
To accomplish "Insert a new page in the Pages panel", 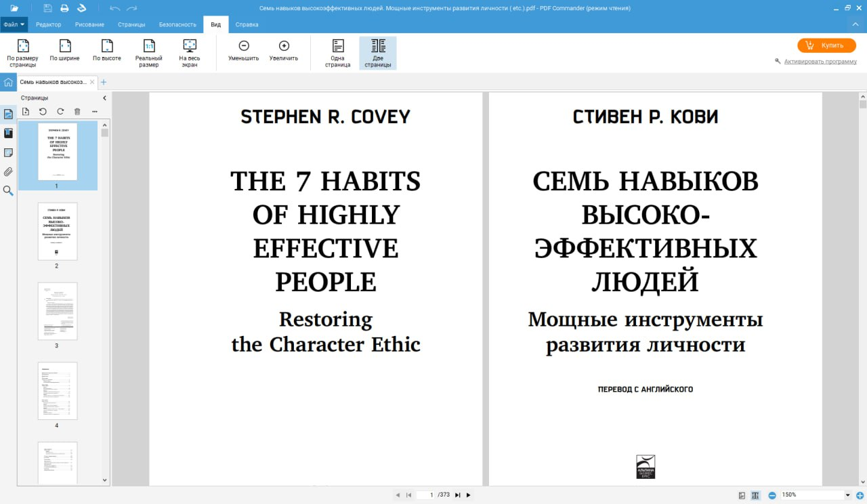I will point(26,112).
